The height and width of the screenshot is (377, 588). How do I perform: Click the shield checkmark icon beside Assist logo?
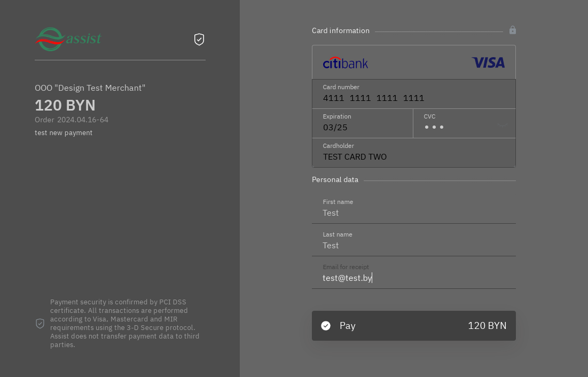(199, 39)
